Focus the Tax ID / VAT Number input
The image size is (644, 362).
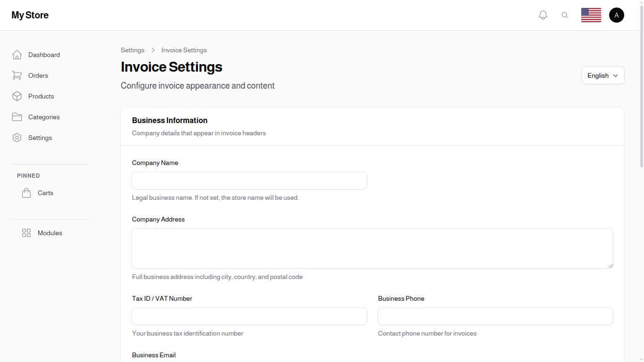249,316
